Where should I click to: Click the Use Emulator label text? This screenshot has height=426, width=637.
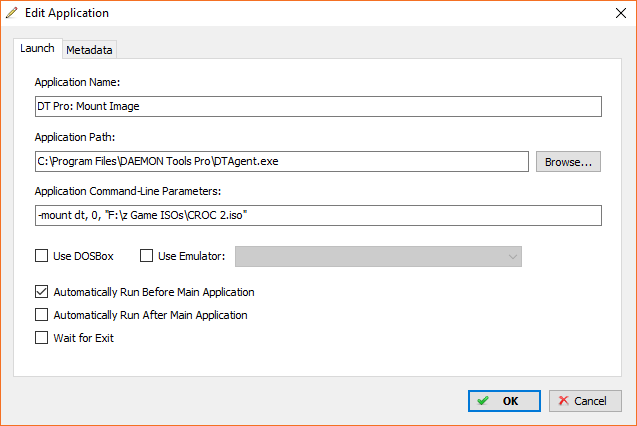191,256
